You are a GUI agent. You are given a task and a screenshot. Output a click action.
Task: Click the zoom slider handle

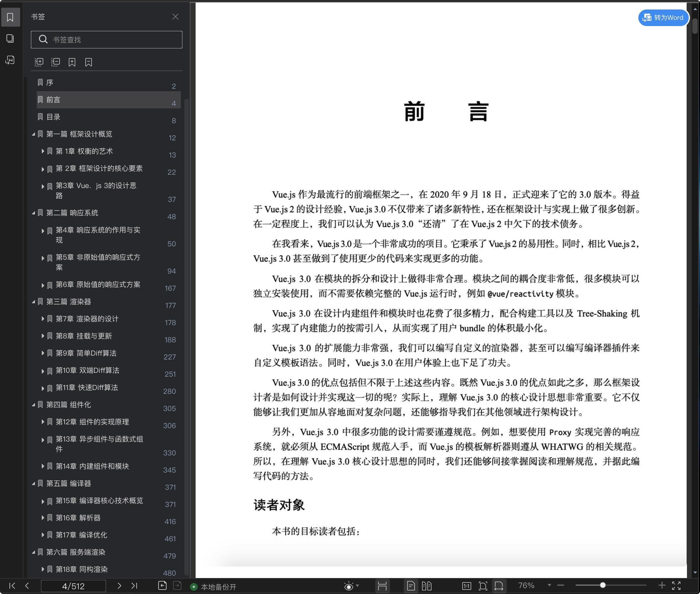tap(602, 585)
